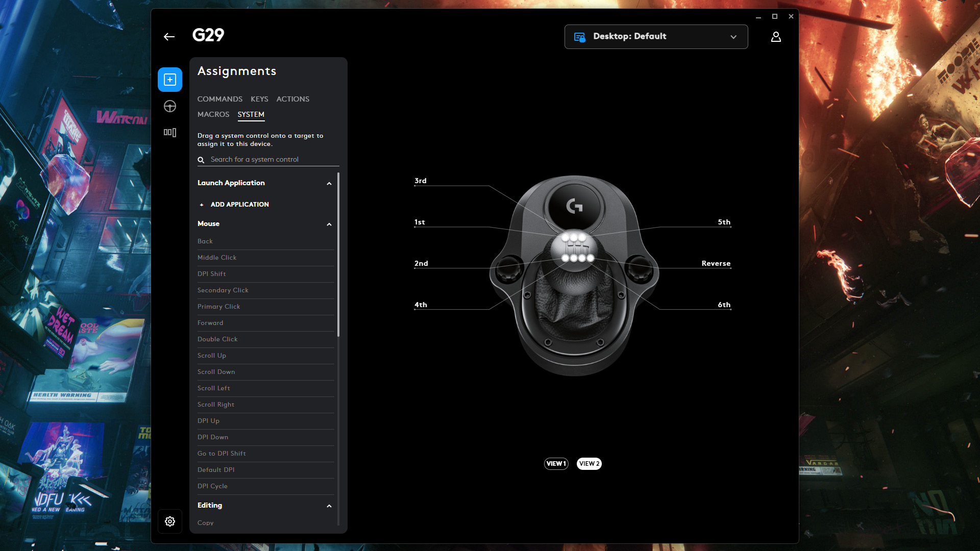Screen dimensions: 980x551
Task: Open the analytics/bar chart icon
Action: 169,132
